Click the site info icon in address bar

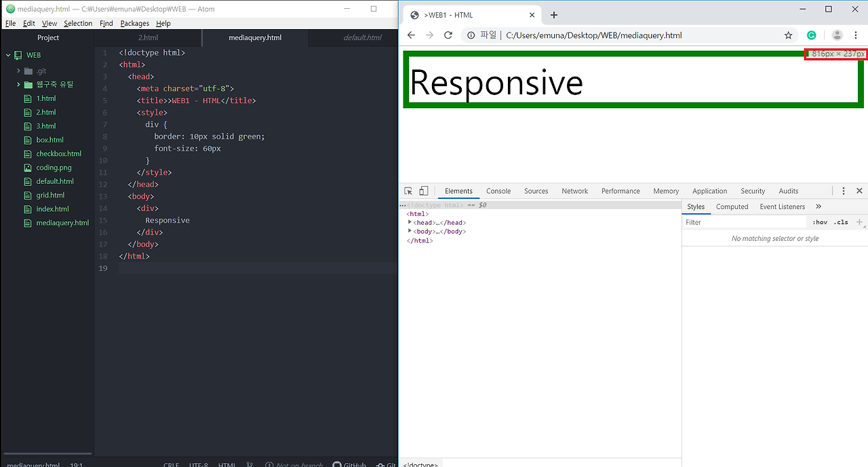coord(471,35)
